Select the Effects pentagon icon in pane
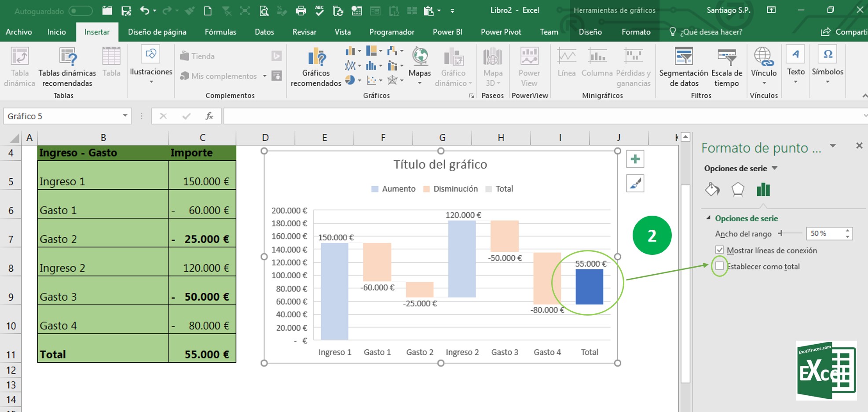The width and height of the screenshot is (868, 412). [x=738, y=190]
